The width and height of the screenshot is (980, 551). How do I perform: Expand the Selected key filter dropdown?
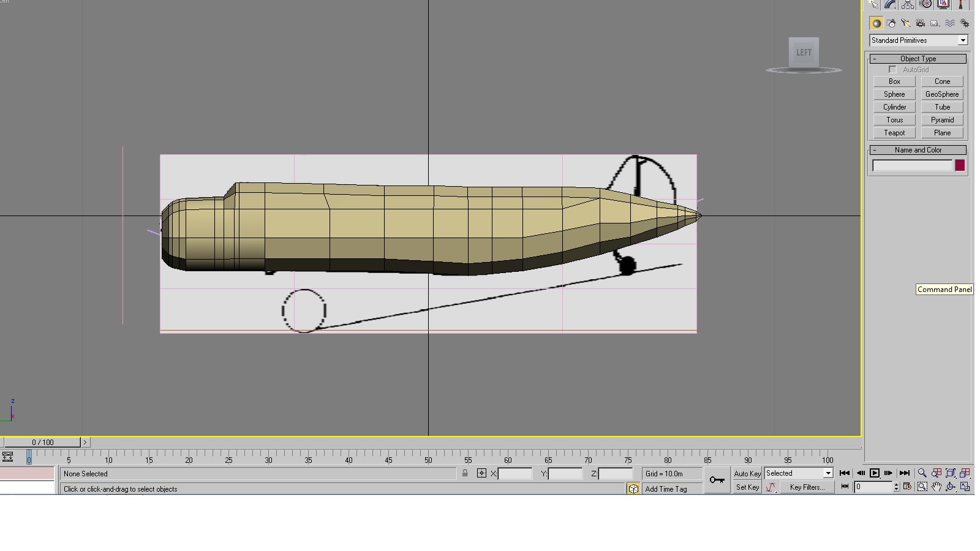coord(799,473)
